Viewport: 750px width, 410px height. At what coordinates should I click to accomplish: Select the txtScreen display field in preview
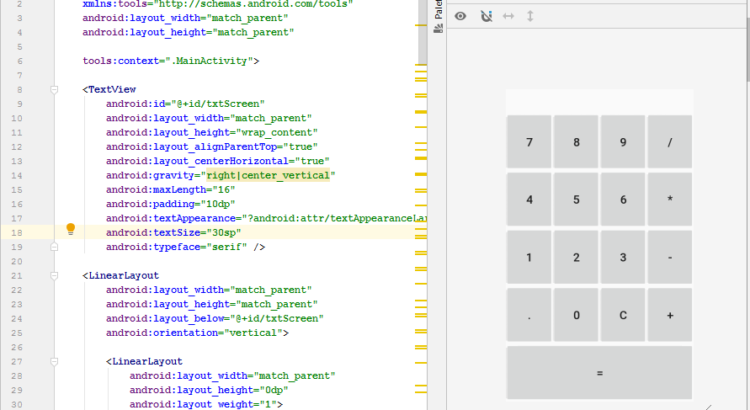[x=599, y=101]
